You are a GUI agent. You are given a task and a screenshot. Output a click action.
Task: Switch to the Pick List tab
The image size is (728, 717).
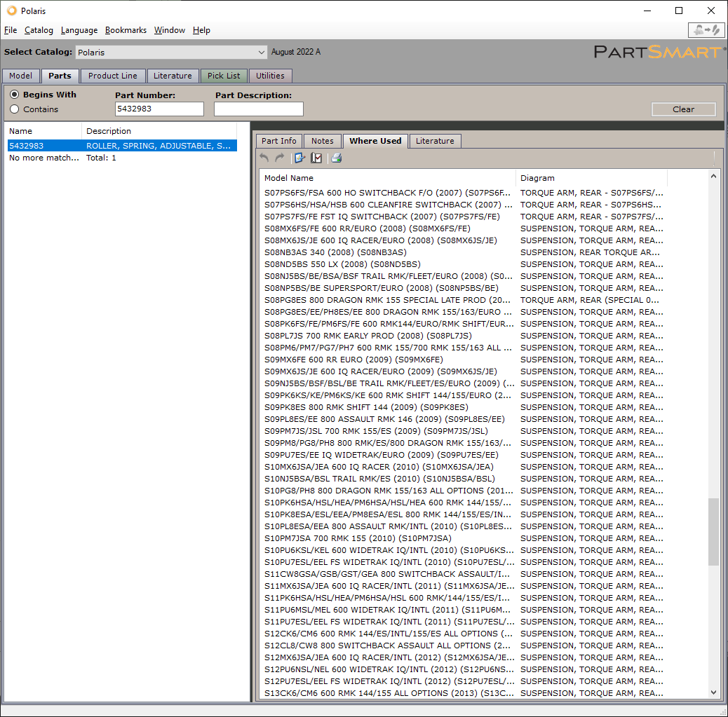224,76
